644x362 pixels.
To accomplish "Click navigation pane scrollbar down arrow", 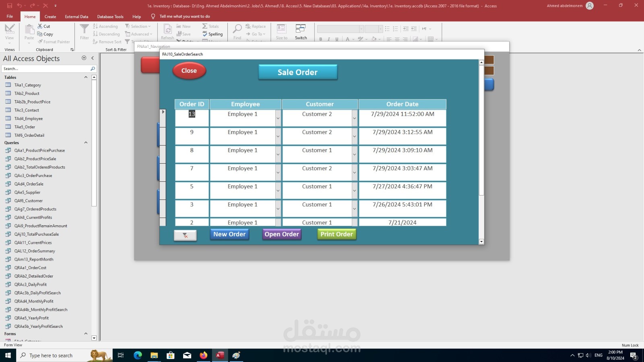I will click(94, 338).
